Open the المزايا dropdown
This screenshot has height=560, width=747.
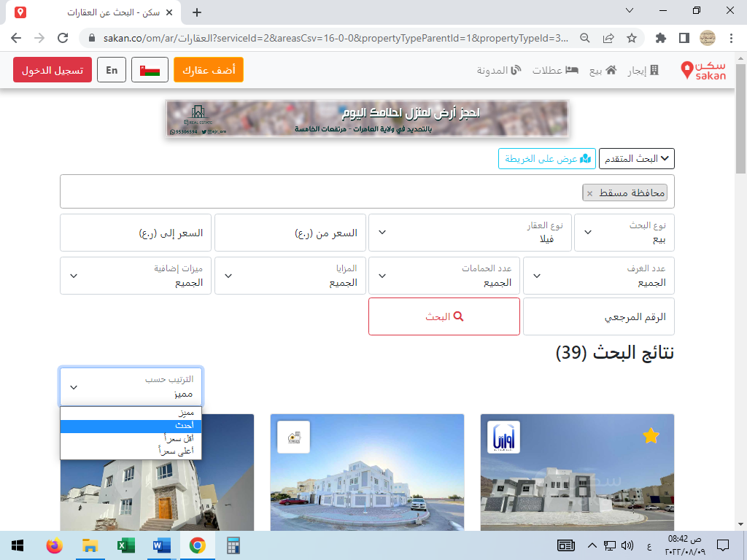click(290, 276)
